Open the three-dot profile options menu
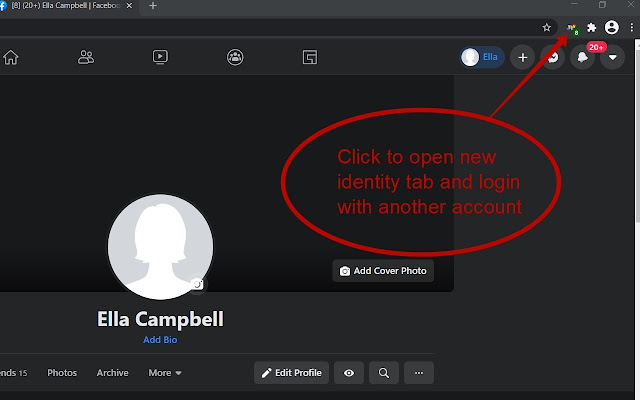 click(x=418, y=373)
